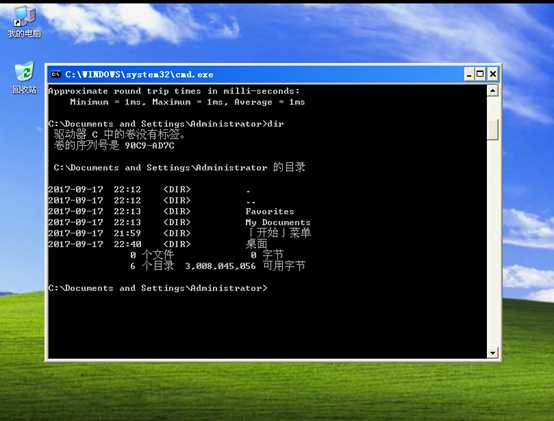
Task: Click 'Approximate round trip times' line
Action: tap(174, 91)
